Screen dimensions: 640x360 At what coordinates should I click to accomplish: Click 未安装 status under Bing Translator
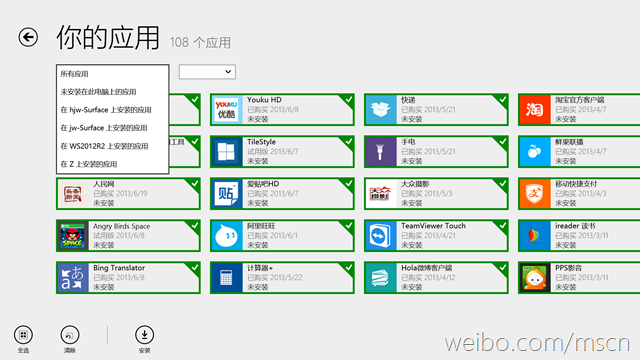104,287
